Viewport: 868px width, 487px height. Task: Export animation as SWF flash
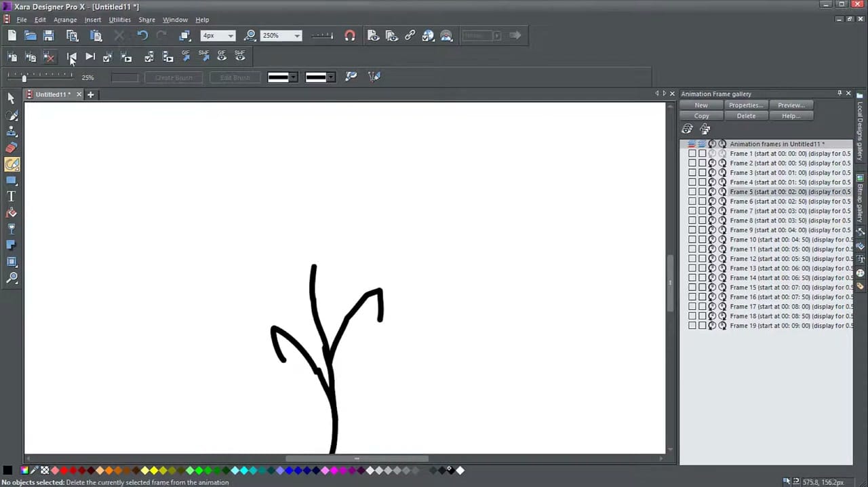click(x=204, y=57)
